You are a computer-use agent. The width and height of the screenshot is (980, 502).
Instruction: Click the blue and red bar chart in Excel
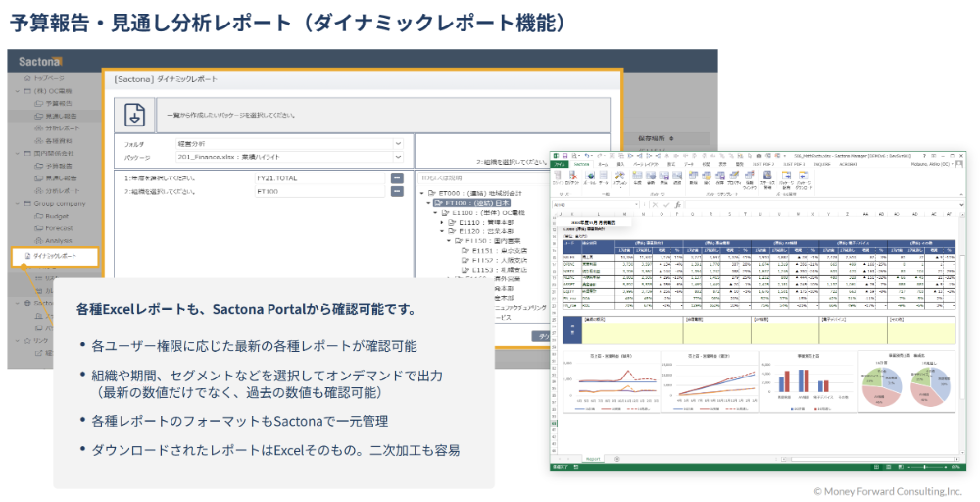808,382
